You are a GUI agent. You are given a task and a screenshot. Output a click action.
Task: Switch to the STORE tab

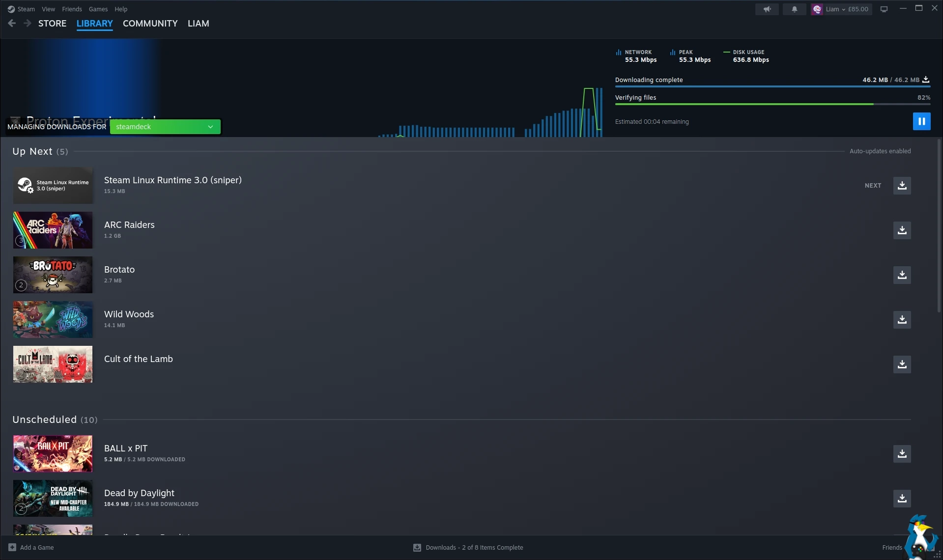(52, 24)
